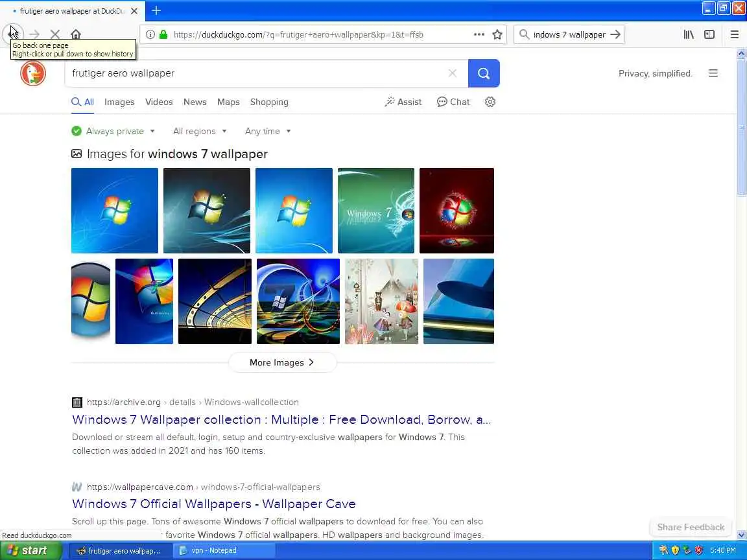Open the Windows Start button
This screenshot has height=560, width=747.
(31, 550)
